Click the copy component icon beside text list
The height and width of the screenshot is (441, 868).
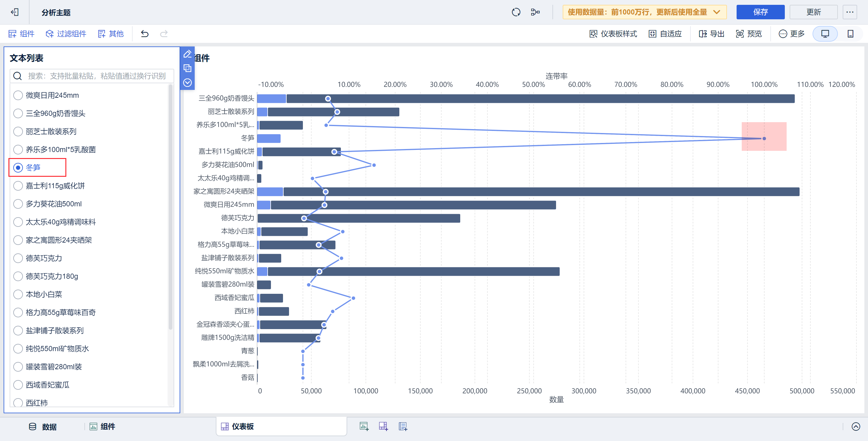pyautogui.click(x=187, y=68)
